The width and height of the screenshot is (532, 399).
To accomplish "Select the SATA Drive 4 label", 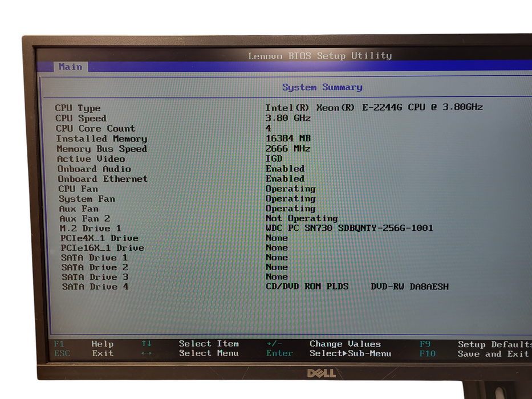I will (95, 287).
